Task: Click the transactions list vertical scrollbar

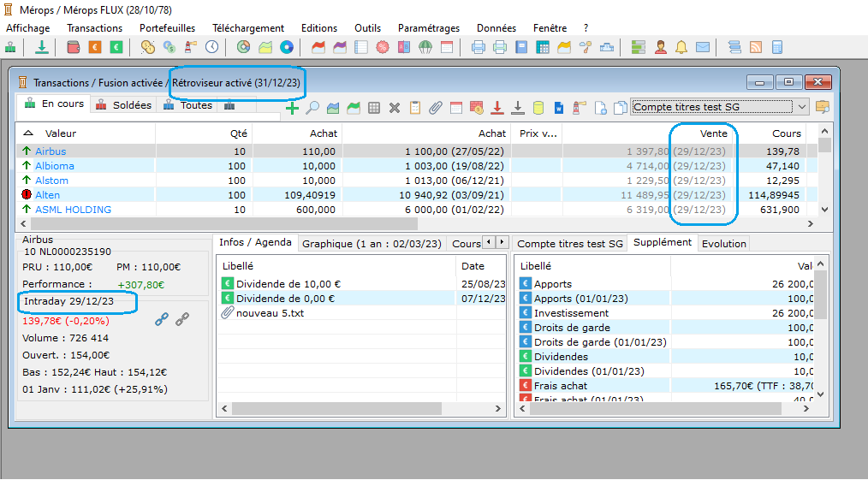Action: (824, 170)
